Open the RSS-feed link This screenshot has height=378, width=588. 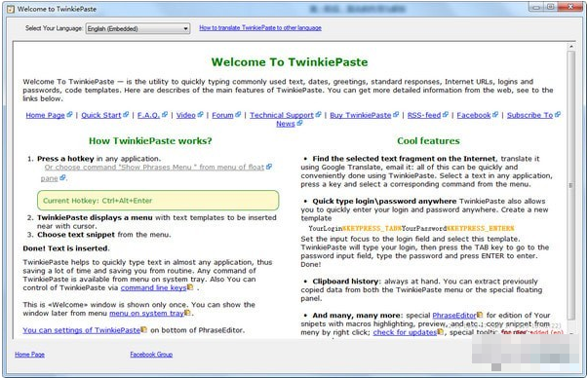pyautogui.click(x=424, y=115)
